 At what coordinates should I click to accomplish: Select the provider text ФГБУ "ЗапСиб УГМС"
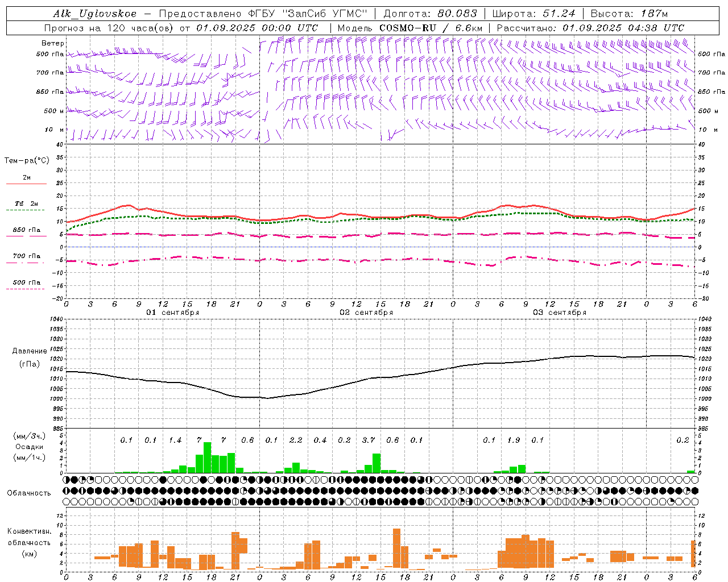tap(308, 14)
